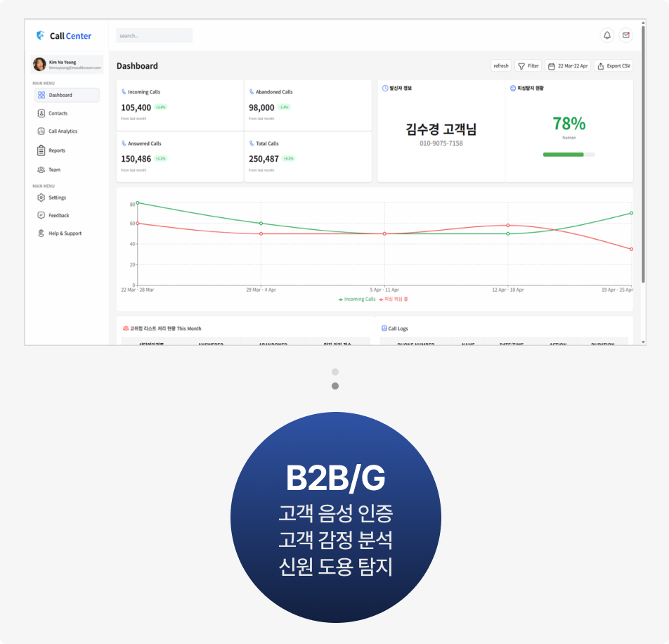Click the search input field
Screen dimensions: 669x644
pos(154,35)
